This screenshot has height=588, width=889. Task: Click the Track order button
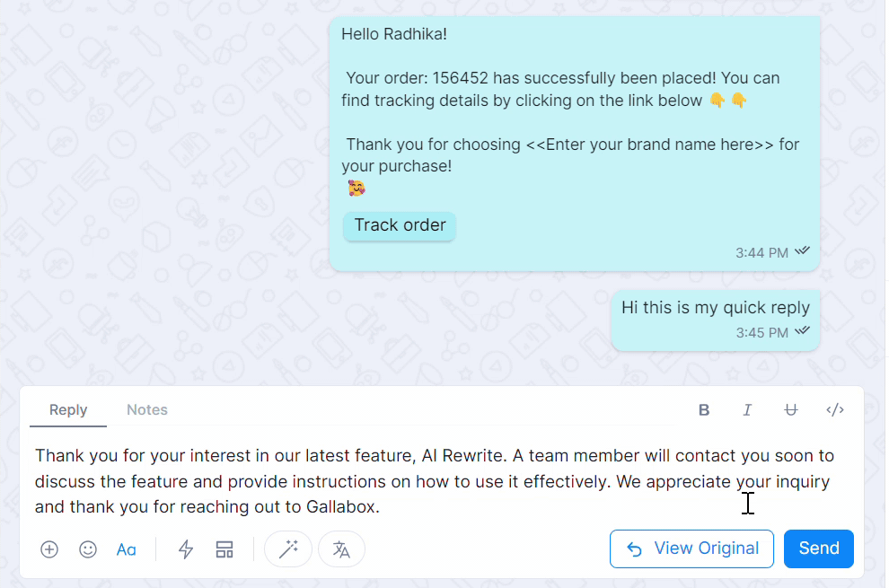pos(400,225)
